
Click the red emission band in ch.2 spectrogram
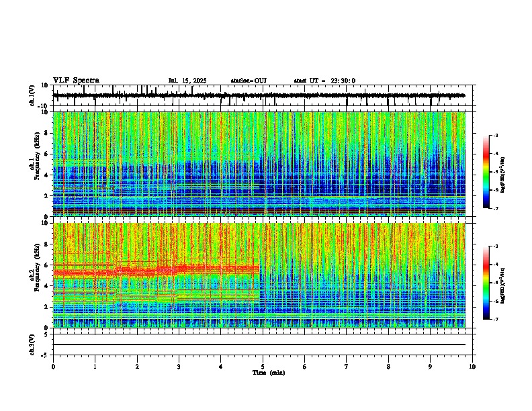click(156, 270)
